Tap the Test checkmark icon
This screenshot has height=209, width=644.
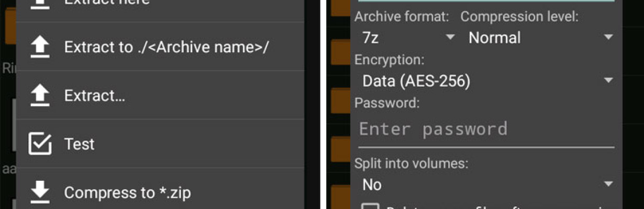click(x=40, y=144)
